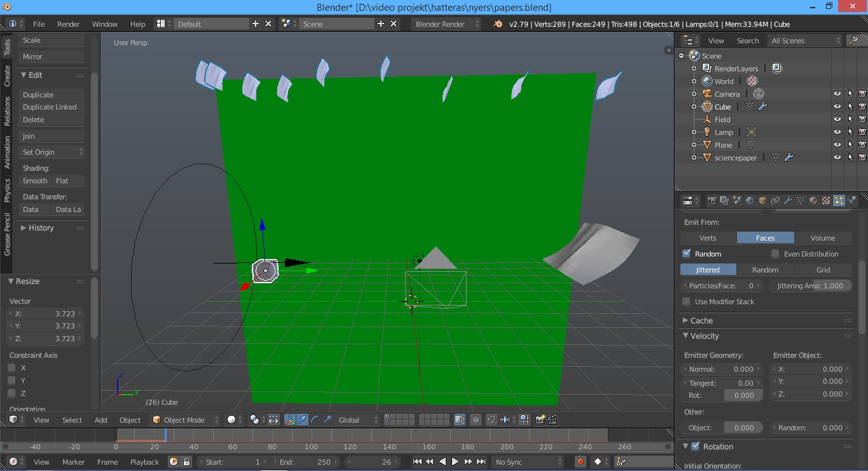
Task: Click the OpenGL render animation clapper icon
Action: point(553,419)
